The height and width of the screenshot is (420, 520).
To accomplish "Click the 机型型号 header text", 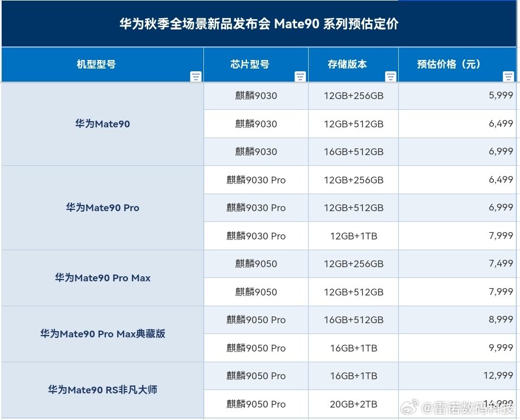I will (96, 64).
